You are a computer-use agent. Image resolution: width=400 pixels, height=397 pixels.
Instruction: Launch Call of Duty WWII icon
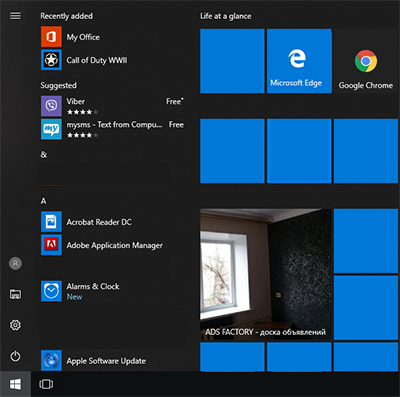click(x=51, y=60)
